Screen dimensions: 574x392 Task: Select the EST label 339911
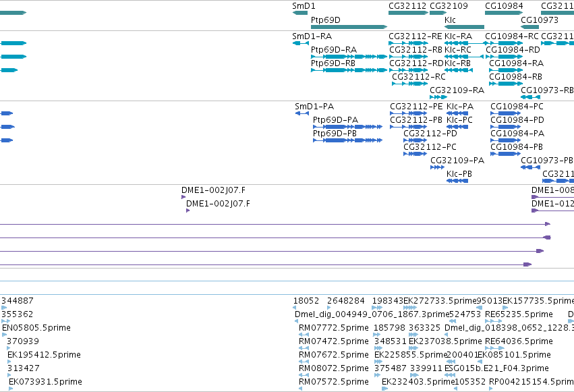[426, 368]
